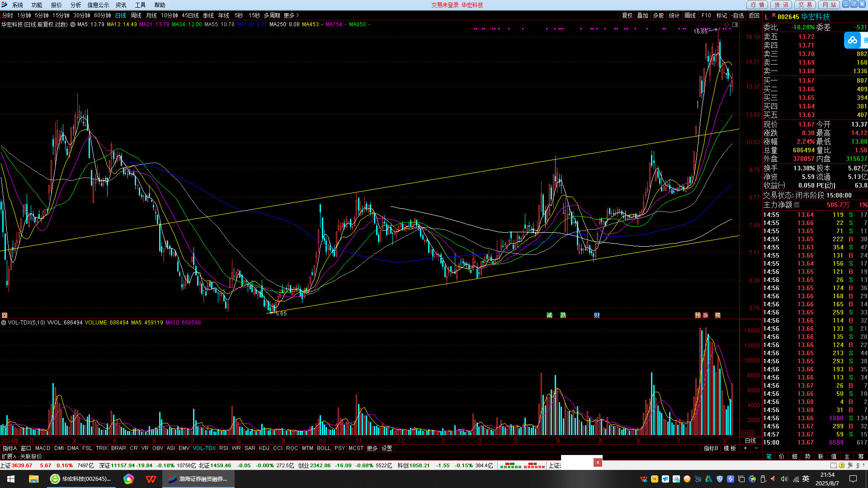Click the small square icon at the chart's lower left
The width and height of the screenshot is (868, 488).
tap(5, 315)
